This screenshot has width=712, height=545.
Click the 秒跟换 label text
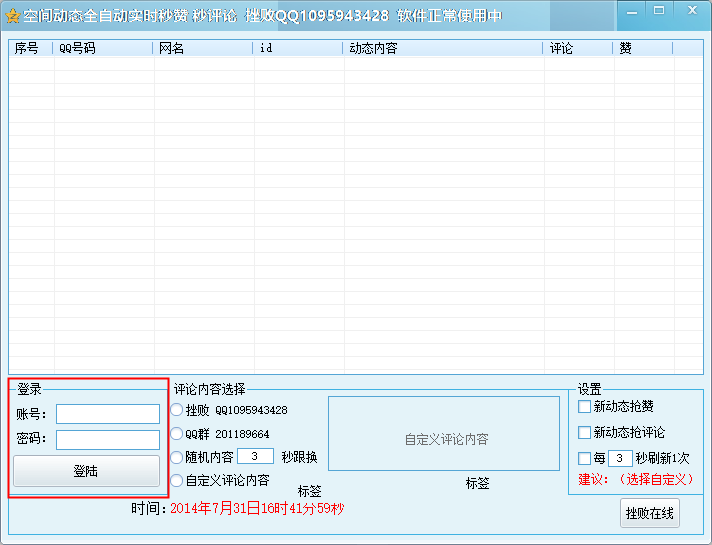[299, 457]
